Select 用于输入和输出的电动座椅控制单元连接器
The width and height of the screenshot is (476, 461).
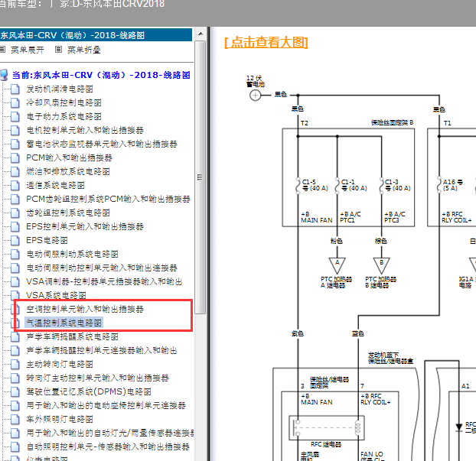pos(106,405)
